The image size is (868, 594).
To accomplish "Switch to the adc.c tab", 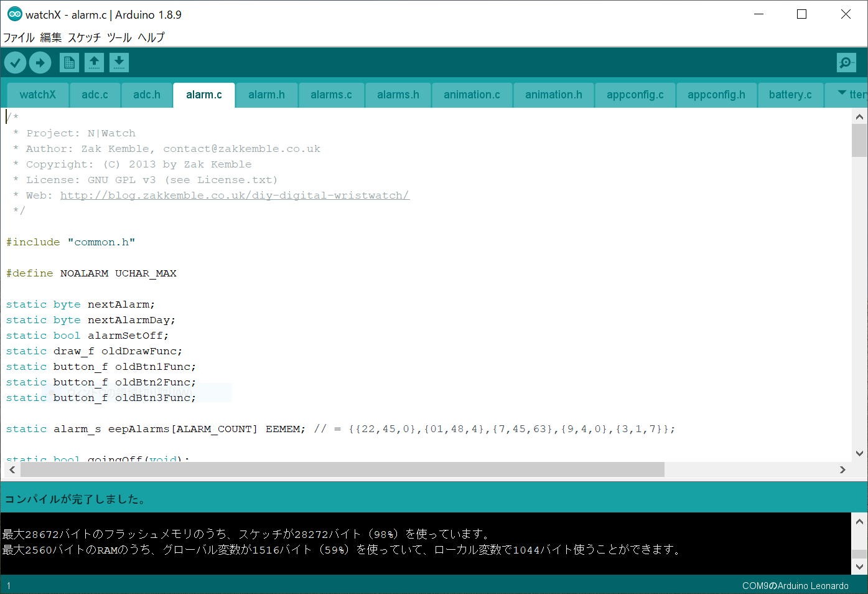I will 95,95.
